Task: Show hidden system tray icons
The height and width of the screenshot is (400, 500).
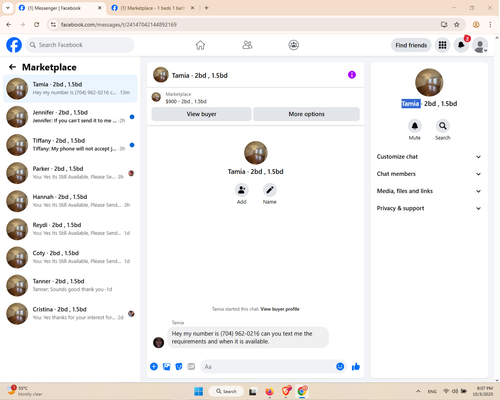Action: [418, 391]
